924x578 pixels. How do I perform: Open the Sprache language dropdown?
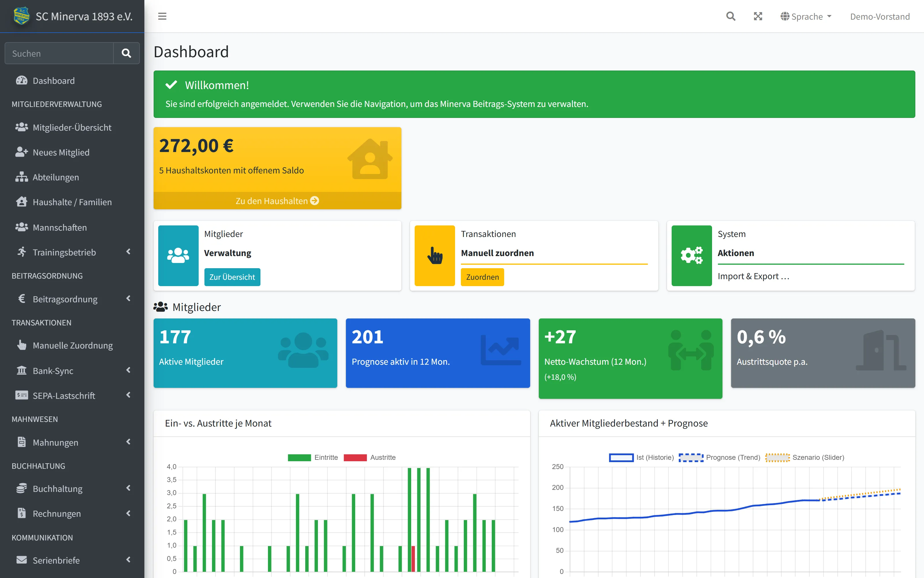click(806, 16)
